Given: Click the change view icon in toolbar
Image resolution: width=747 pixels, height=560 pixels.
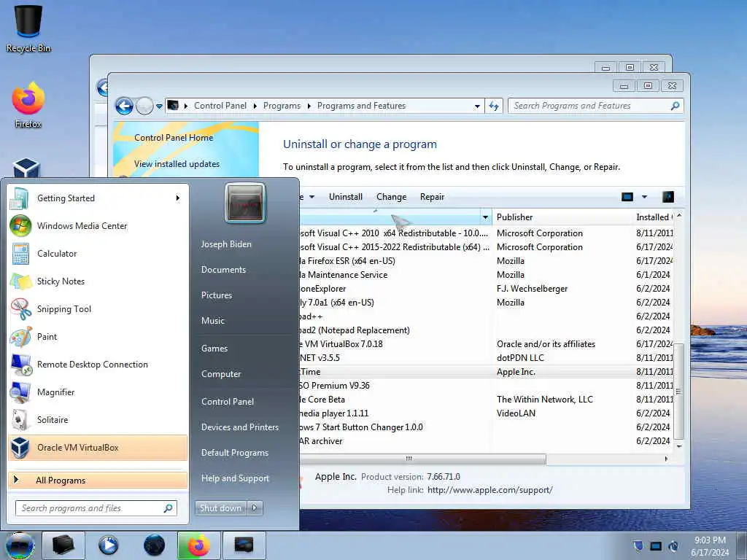Looking at the screenshot, I should pyautogui.click(x=627, y=197).
